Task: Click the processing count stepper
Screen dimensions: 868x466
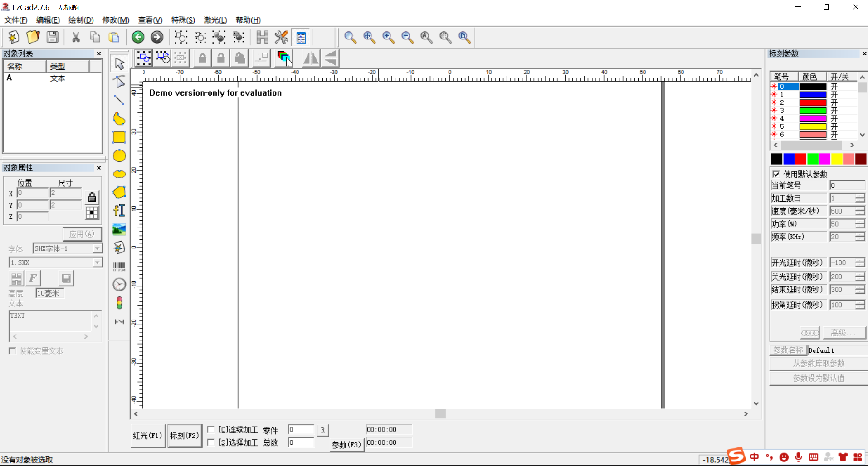Action: tap(860, 198)
